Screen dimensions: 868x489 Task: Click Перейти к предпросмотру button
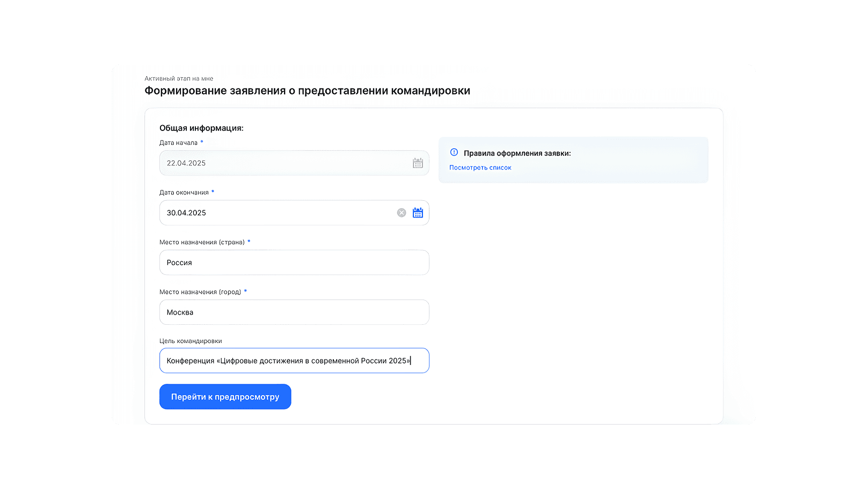(225, 397)
